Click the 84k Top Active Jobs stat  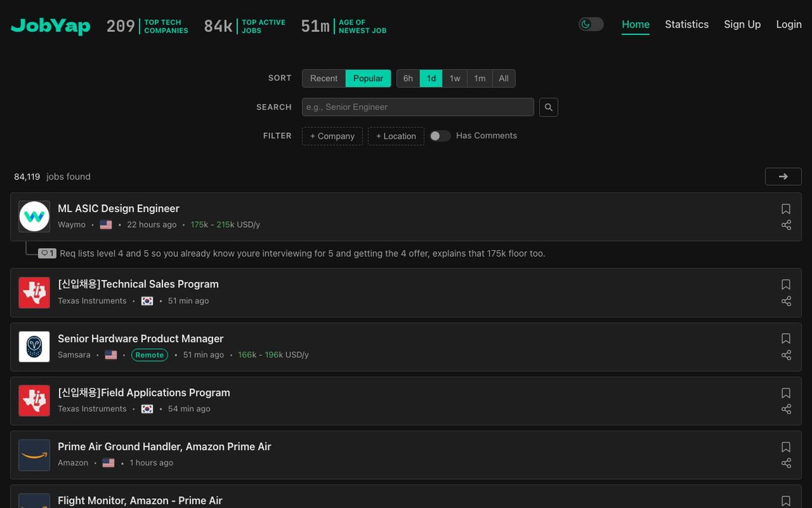coord(245,26)
